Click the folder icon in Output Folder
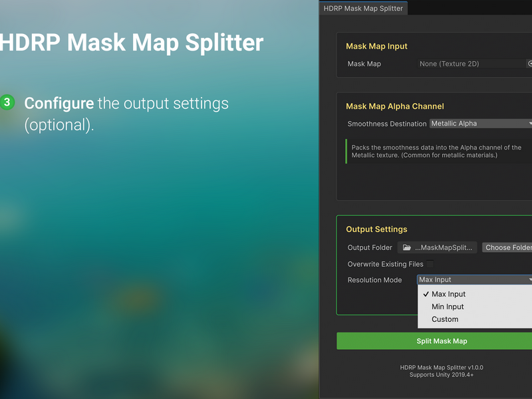Image resolution: width=532 pixels, height=399 pixels. click(407, 247)
